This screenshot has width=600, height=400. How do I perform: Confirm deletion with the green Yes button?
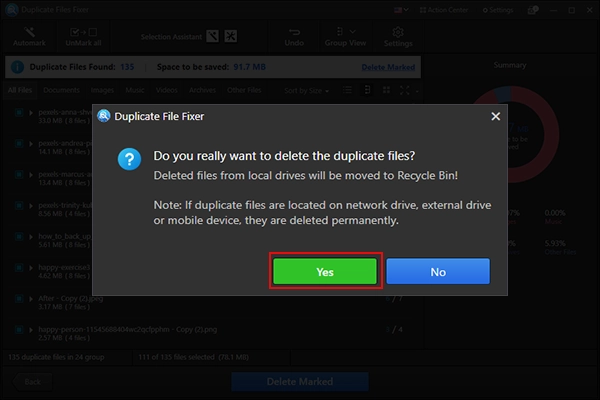325,271
